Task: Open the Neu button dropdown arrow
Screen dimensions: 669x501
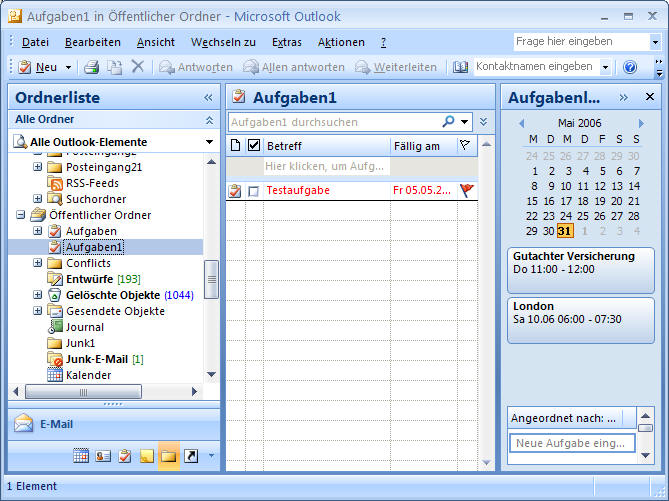Action: tap(68, 67)
